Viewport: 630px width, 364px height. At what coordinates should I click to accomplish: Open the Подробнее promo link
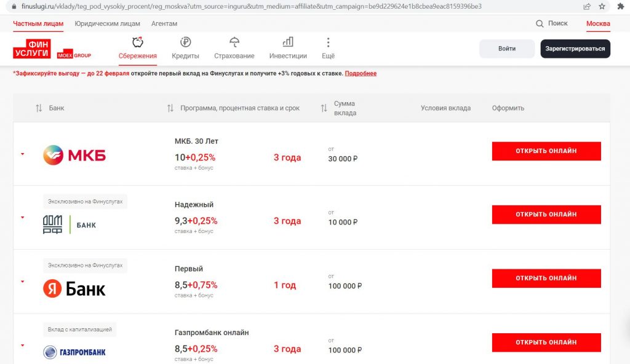(361, 74)
